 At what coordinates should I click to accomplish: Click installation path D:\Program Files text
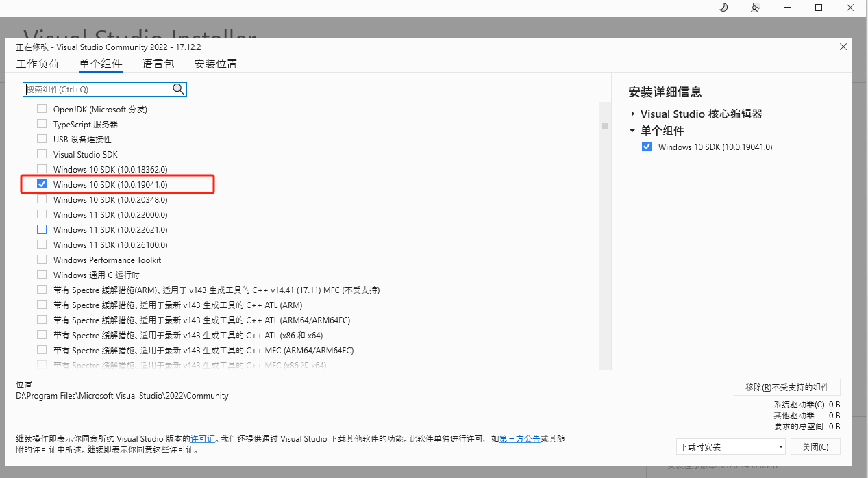122,395
